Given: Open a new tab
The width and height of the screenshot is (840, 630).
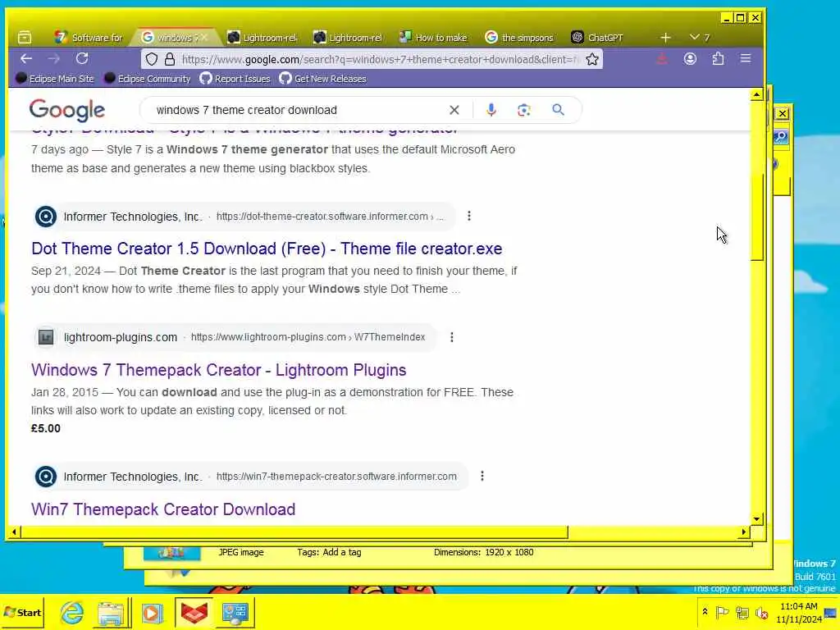Looking at the screenshot, I should pos(665,38).
